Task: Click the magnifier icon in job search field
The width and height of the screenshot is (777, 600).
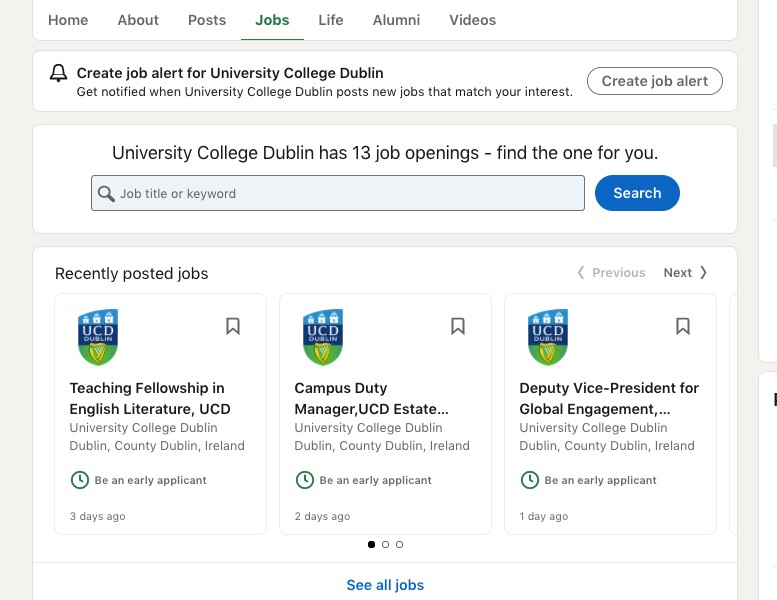Action: point(106,193)
